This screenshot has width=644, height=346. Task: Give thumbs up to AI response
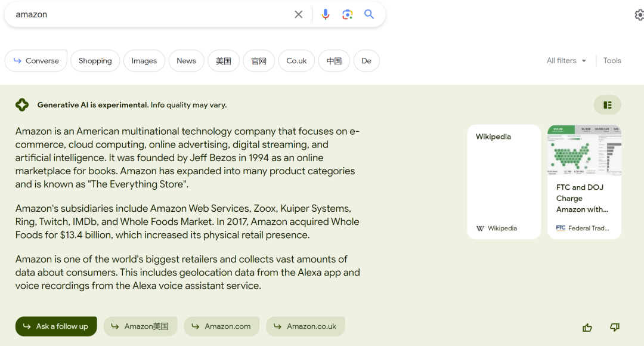(587, 327)
